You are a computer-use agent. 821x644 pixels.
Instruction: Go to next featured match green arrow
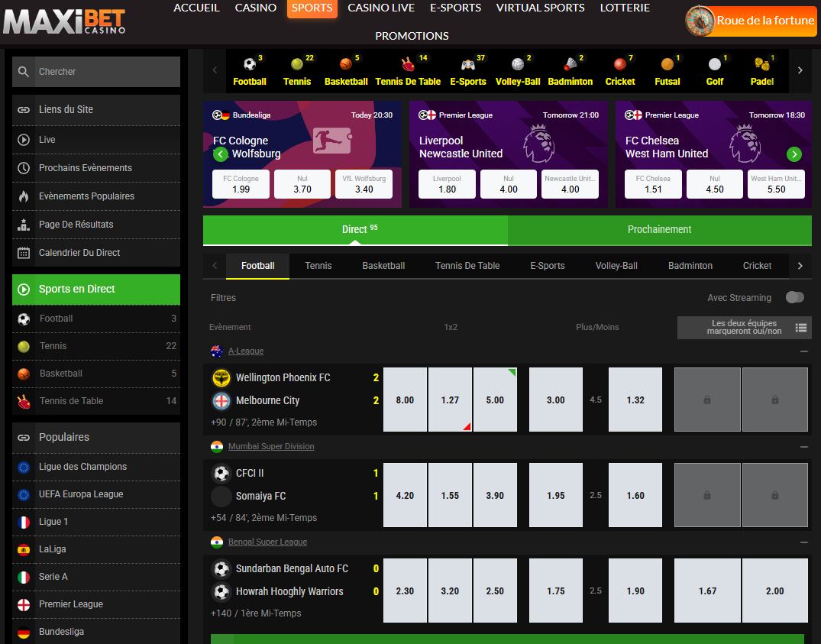(794, 154)
